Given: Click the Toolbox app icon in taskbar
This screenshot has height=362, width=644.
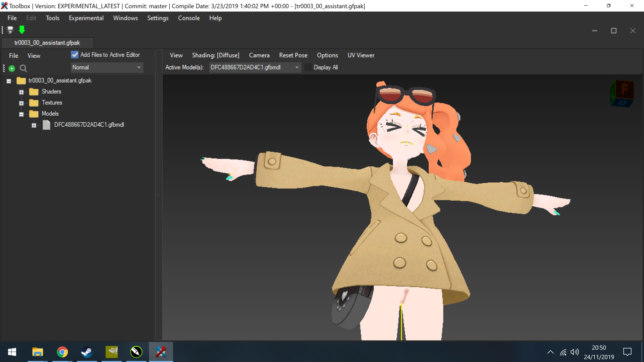Looking at the screenshot, I should coord(161,352).
